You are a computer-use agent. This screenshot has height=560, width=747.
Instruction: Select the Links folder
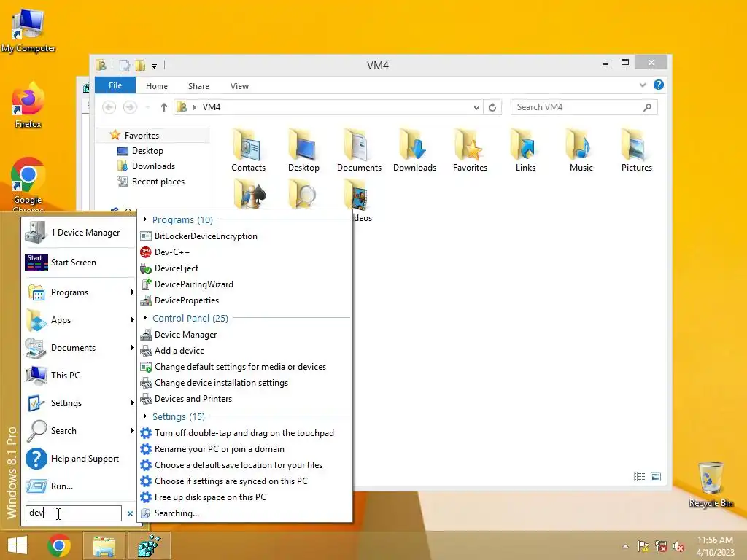pyautogui.click(x=525, y=150)
